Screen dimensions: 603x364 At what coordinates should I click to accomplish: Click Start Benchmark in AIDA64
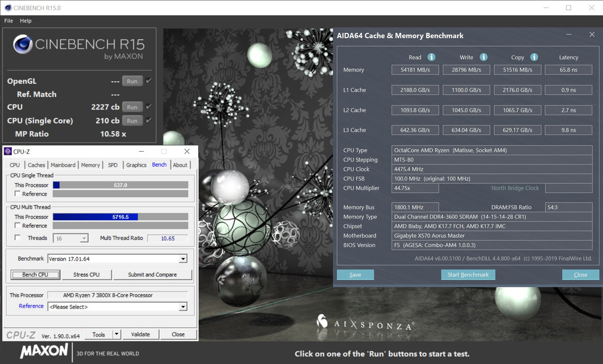click(x=468, y=275)
